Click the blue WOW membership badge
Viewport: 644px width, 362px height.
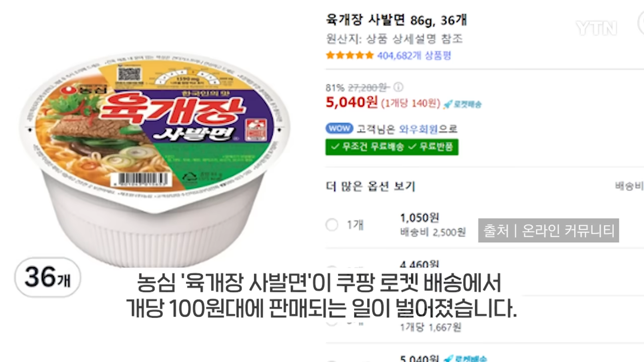(339, 128)
